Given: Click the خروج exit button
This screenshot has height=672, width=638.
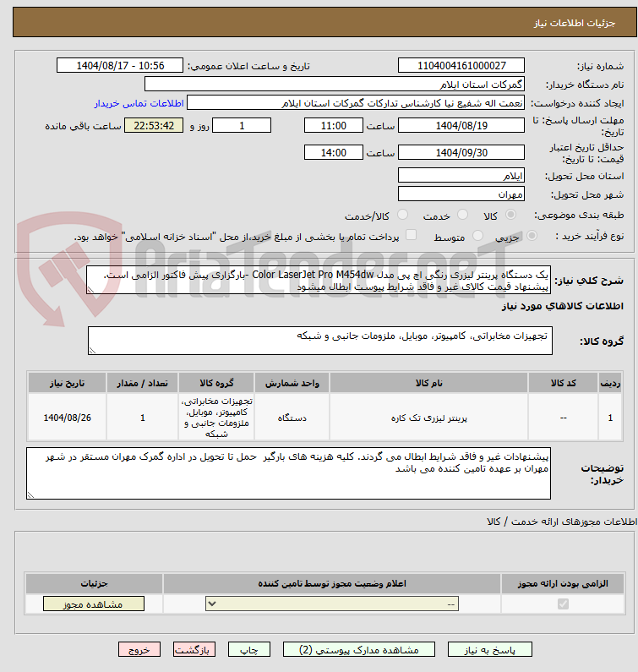Looking at the screenshot, I should [139, 649].
